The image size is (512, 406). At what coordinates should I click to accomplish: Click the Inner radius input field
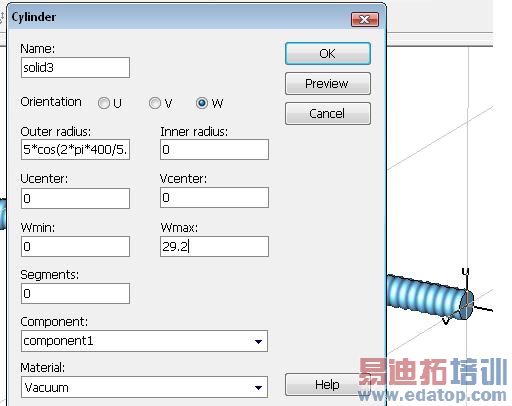tap(214, 150)
